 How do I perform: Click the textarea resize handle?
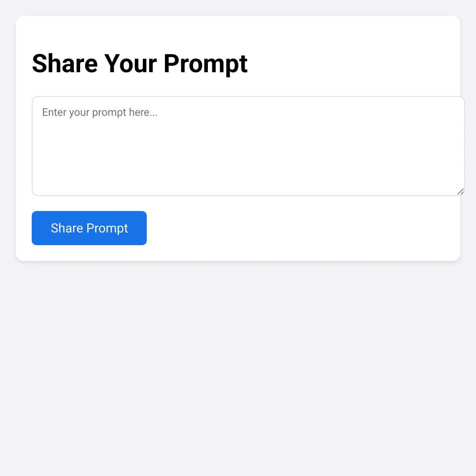461,192
